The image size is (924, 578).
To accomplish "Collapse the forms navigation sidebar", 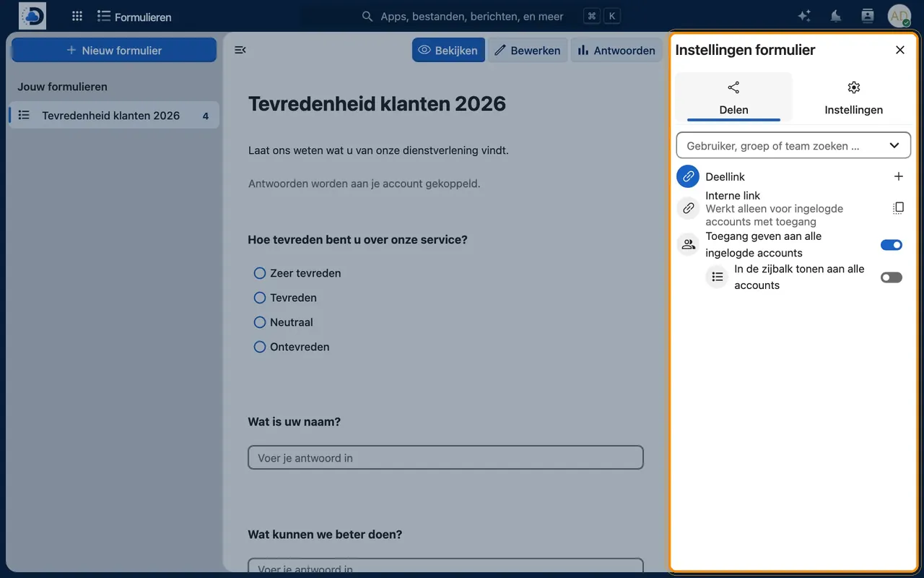I will 240,50.
